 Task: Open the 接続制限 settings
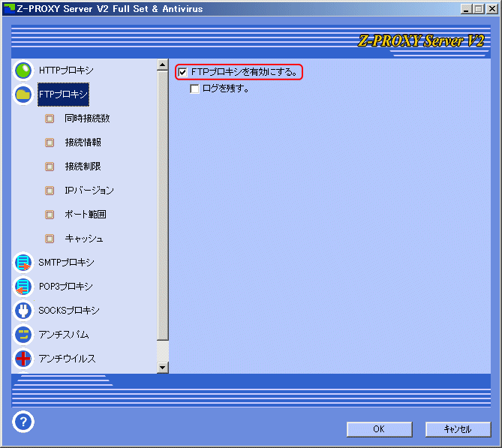coord(83,167)
